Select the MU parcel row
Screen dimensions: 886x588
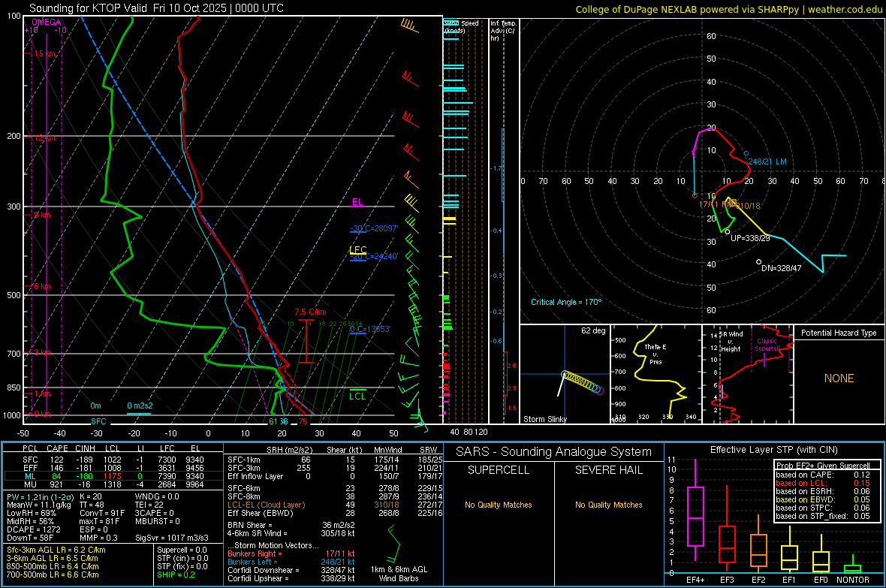(x=113, y=484)
